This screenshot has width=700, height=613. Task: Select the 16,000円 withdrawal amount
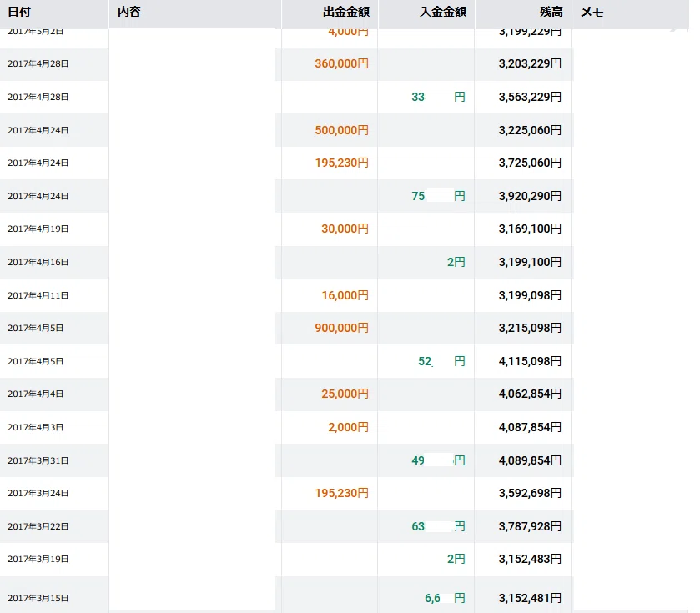pyautogui.click(x=345, y=295)
